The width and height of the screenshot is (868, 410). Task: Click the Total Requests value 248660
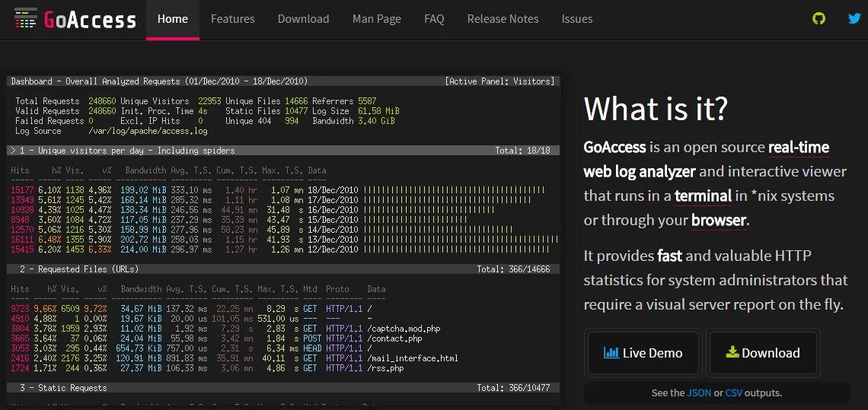coord(103,101)
